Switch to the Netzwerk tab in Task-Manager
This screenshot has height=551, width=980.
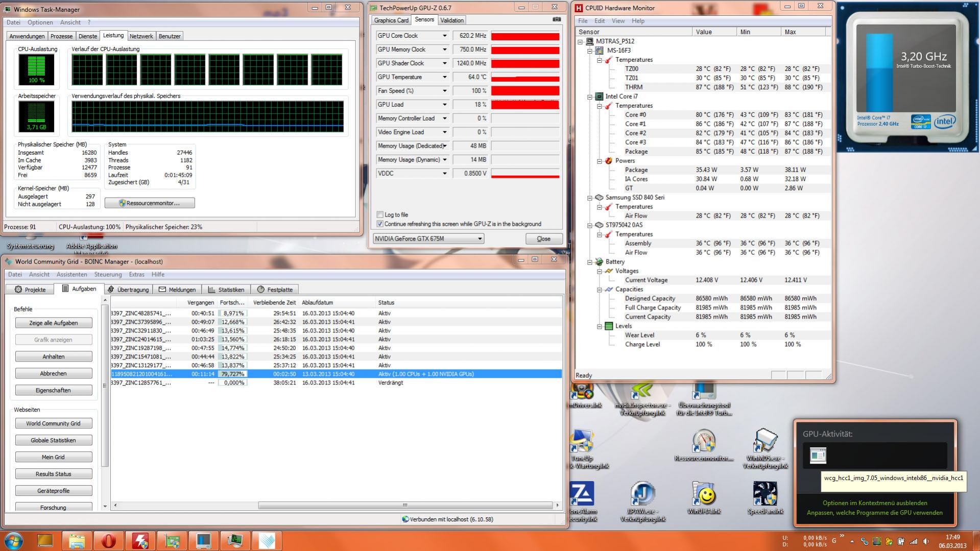coord(141,36)
